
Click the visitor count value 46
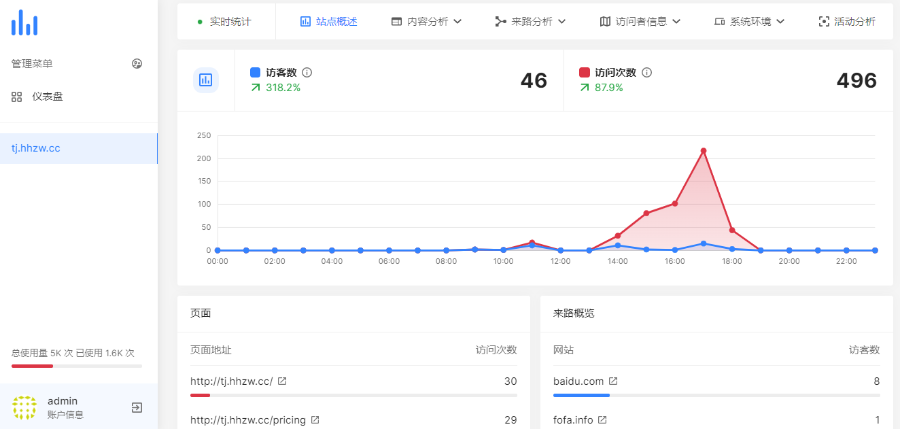pyautogui.click(x=534, y=81)
